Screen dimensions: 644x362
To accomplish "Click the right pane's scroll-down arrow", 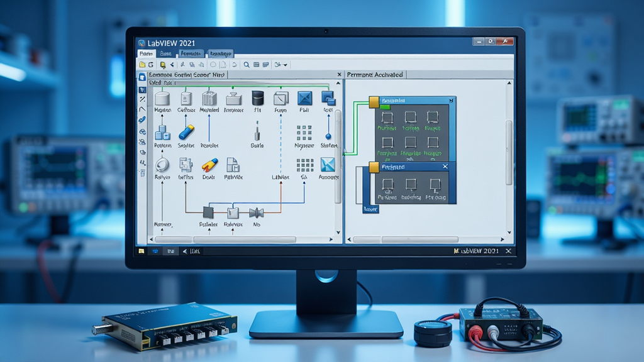I will tap(509, 233).
